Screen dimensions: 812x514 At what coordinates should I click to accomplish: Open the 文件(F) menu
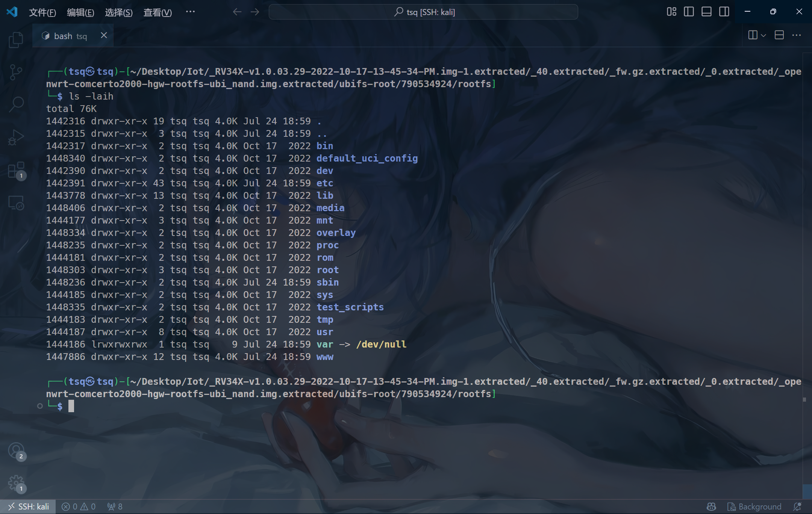42,12
